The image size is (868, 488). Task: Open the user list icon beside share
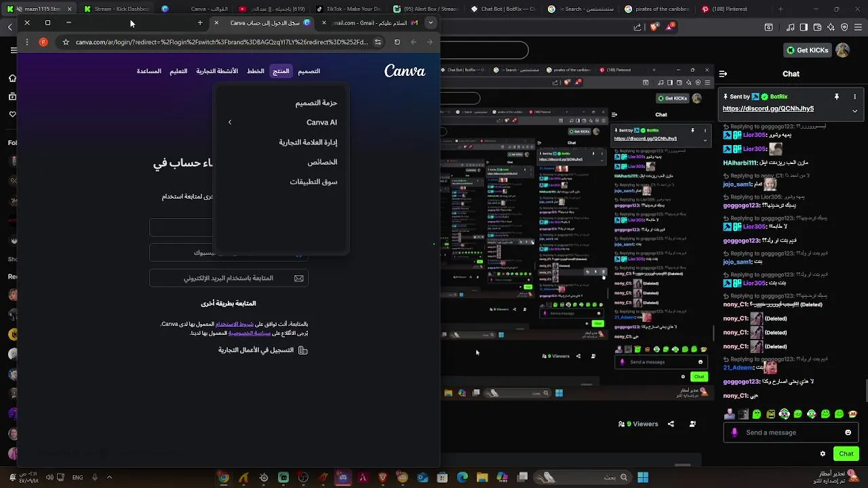(x=692, y=424)
